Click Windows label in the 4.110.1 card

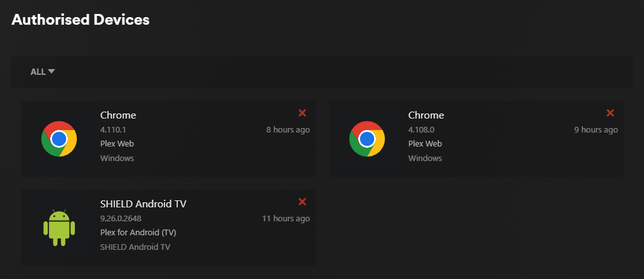[117, 158]
